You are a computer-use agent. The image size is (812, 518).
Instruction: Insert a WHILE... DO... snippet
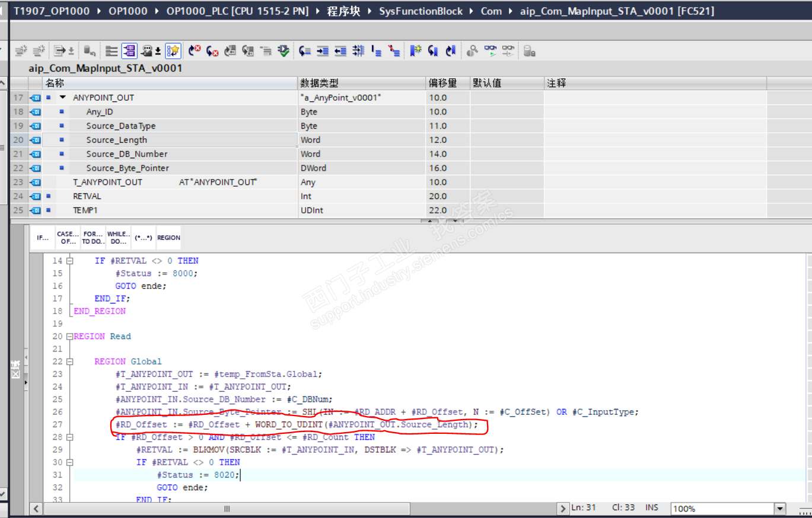coord(119,238)
